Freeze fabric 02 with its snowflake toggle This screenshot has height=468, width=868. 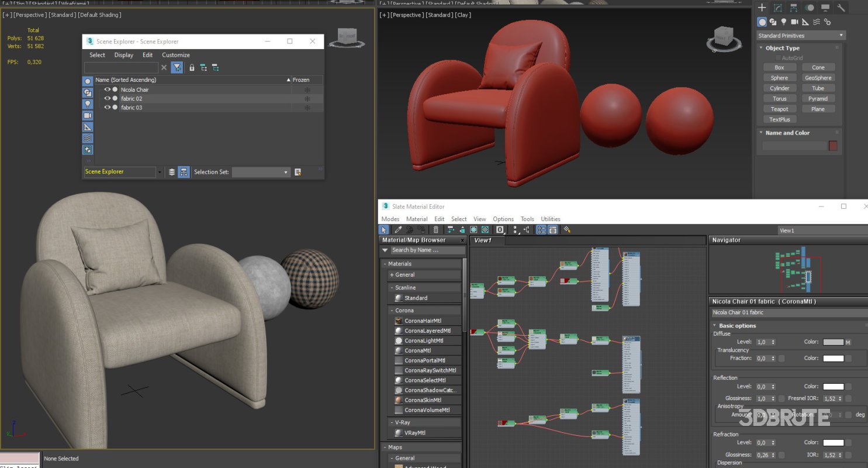click(x=307, y=99)
